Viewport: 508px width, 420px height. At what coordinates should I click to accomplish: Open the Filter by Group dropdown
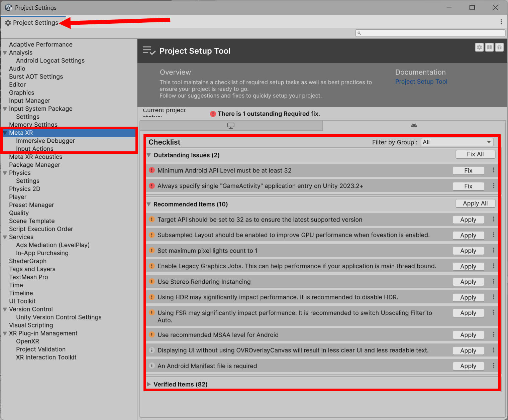[457, 142]
